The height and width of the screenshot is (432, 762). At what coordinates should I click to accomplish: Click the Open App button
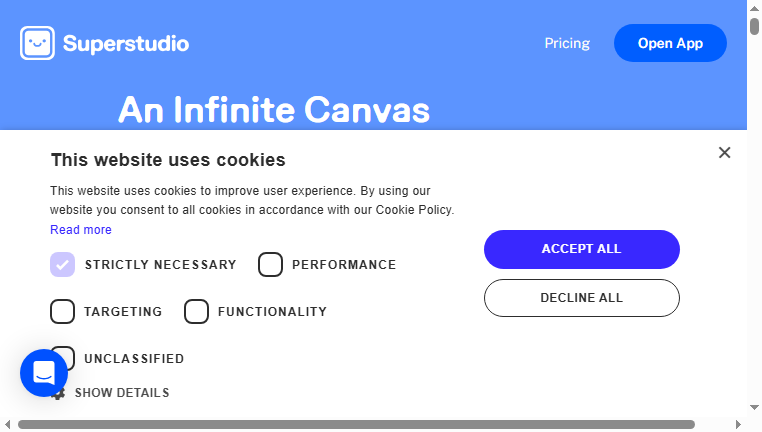click(670, 43)
